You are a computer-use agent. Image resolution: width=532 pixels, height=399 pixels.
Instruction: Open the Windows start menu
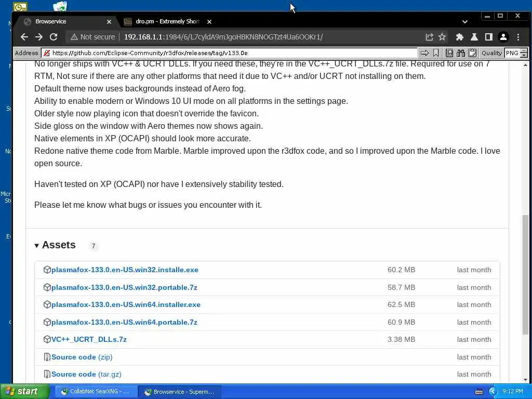pos(24,392)
